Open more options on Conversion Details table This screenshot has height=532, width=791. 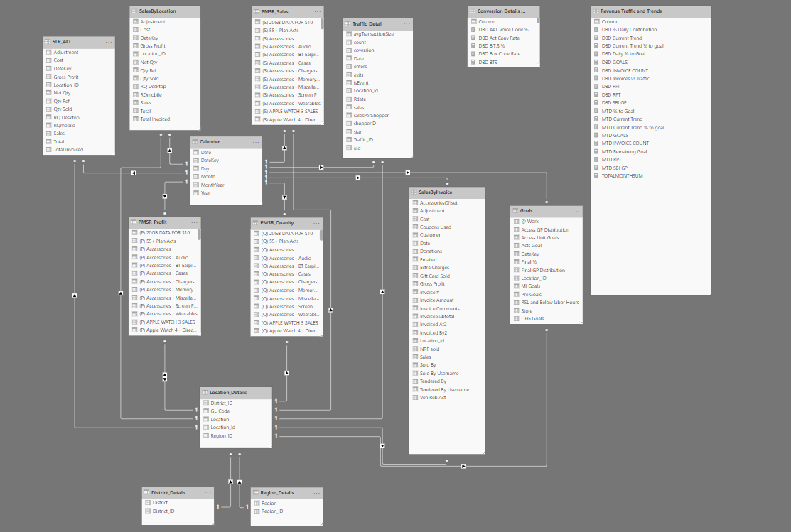(534, 11)
